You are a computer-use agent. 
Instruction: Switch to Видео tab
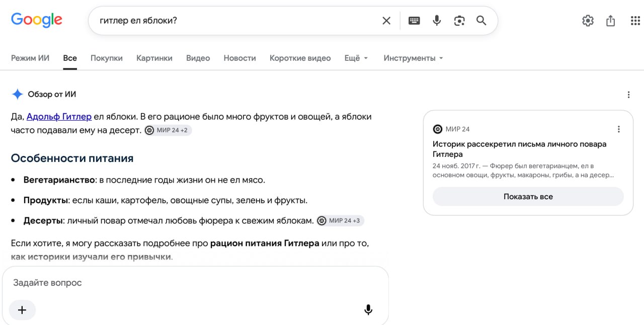coord(198,58)
